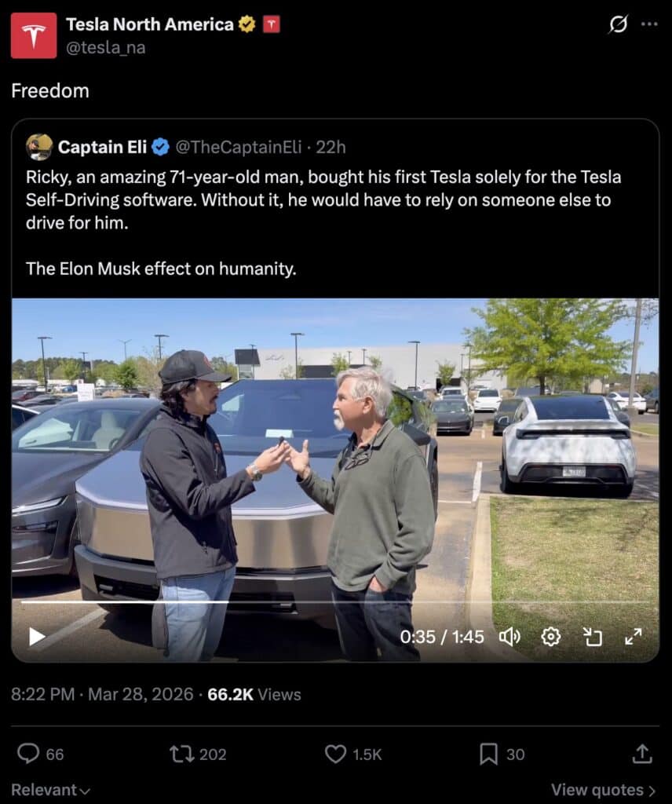This screenshot has height=804, width=672.
Task: Mute the video audio
Action: pyautogui.click(x=510, y=638)
